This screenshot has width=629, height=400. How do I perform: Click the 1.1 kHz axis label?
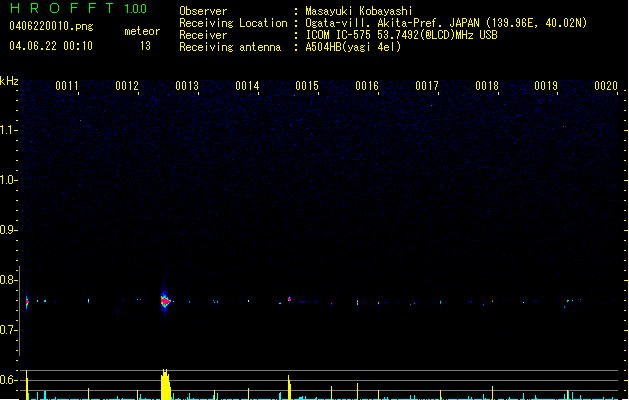[8, 130]
